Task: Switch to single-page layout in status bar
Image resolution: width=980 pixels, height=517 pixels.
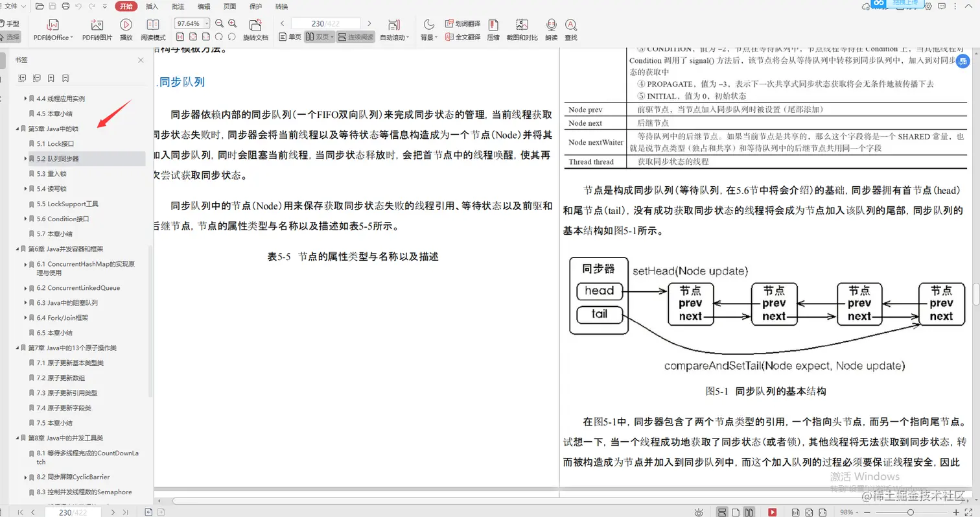Action: (x=736, y=512)
